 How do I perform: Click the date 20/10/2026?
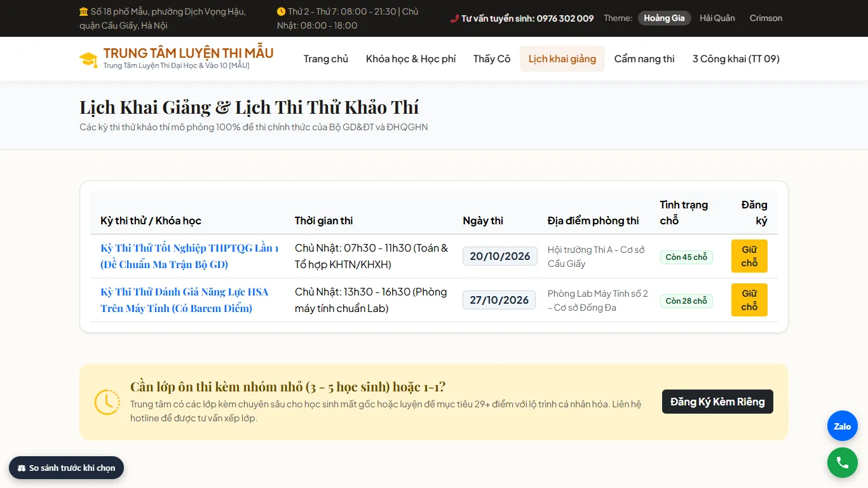[x=500, y=256]
